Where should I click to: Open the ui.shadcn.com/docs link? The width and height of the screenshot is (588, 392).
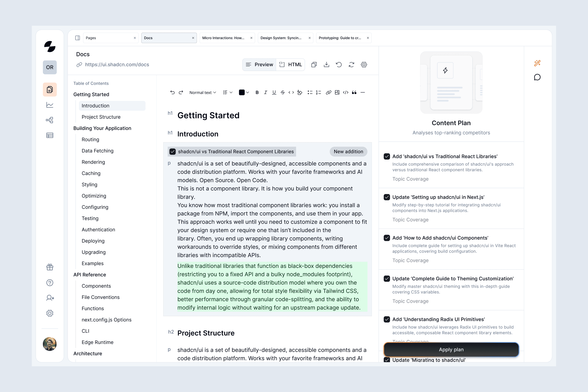[117, 64]
